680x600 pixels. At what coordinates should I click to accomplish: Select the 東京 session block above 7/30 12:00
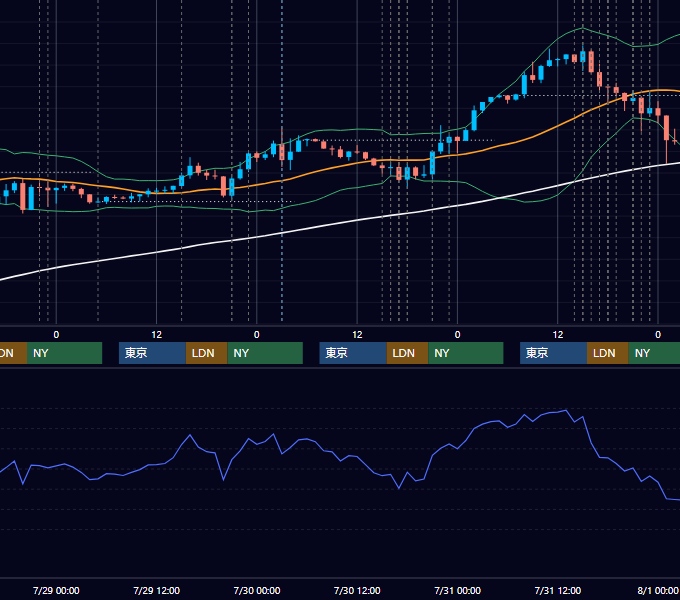tap(353, 353)
